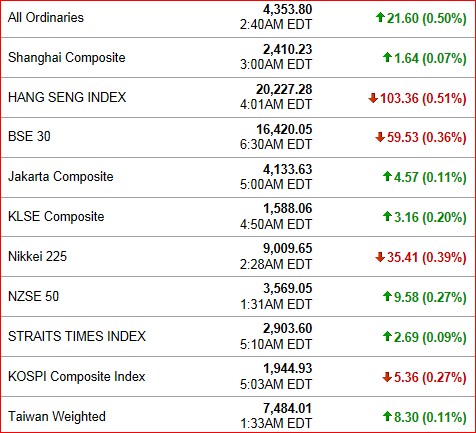This screenshot has width=476, height=433.
Task: Click the green up arrow for Taiwan Weighted
Action: 387,416
